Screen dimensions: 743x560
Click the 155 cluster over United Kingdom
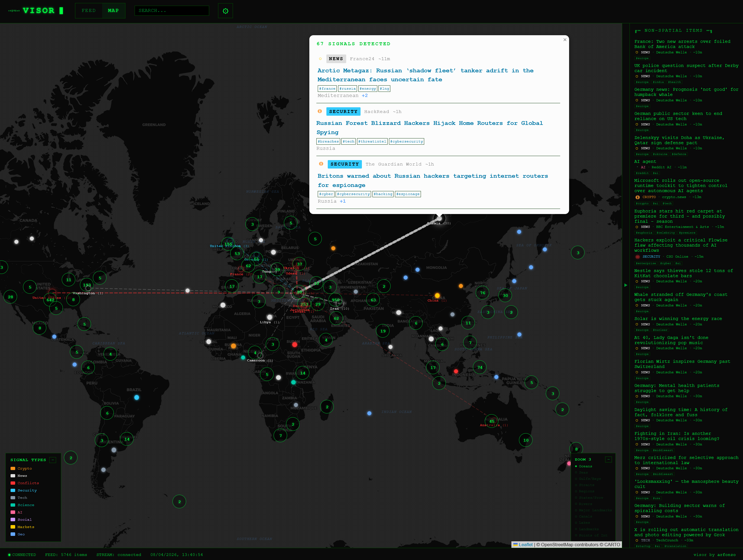pyautogui.click(x=228, y=244)
